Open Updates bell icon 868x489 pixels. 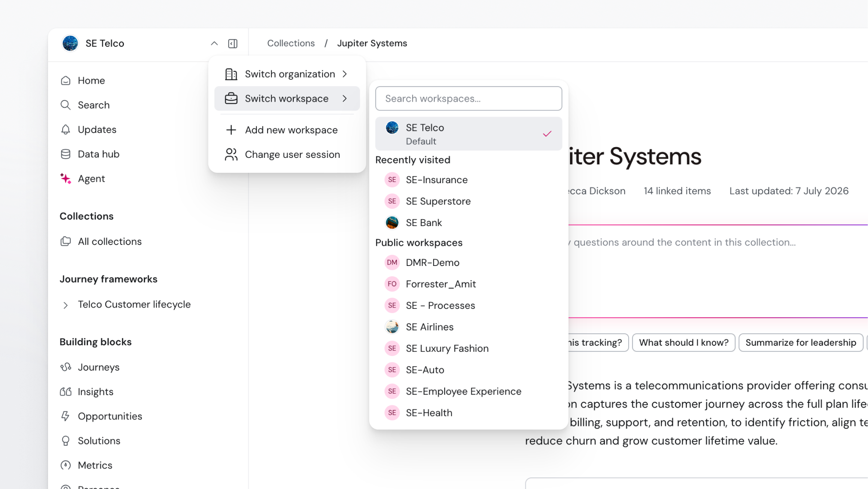tap(66, 130)
